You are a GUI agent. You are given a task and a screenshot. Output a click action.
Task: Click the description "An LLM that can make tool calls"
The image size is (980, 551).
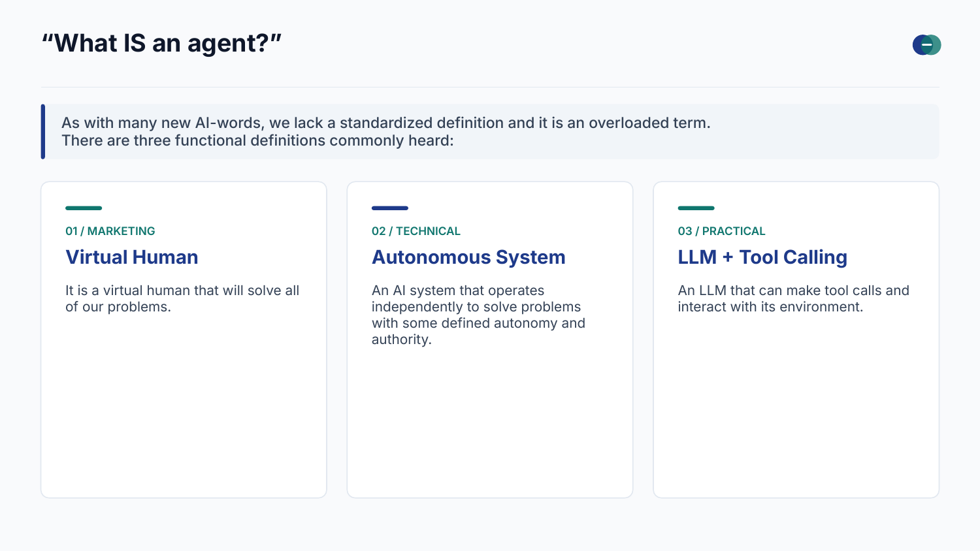(793, 298)
